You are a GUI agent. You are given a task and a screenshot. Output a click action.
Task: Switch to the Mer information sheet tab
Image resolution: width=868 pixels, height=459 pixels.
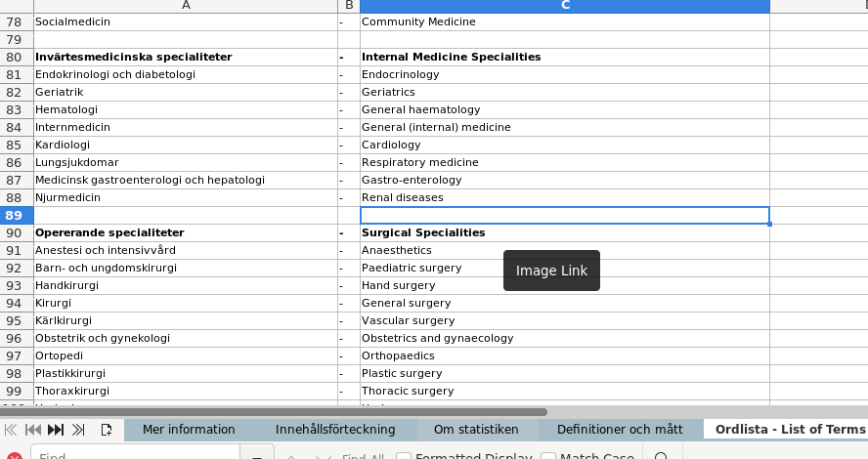[x=189, y=430]
